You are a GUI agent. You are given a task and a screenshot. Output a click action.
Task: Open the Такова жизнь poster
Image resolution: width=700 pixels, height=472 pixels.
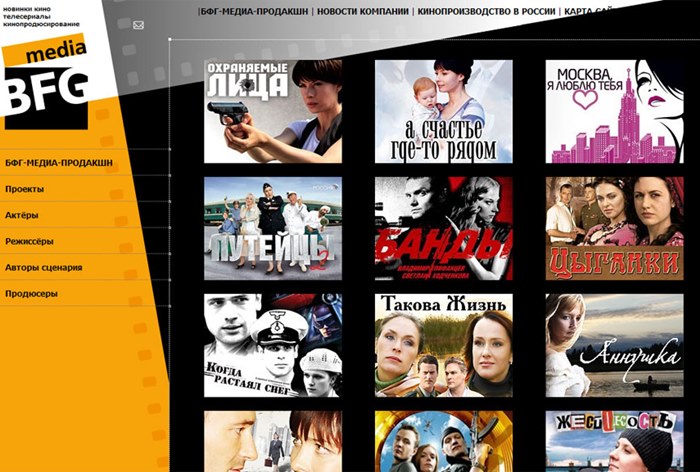point(444,345)
